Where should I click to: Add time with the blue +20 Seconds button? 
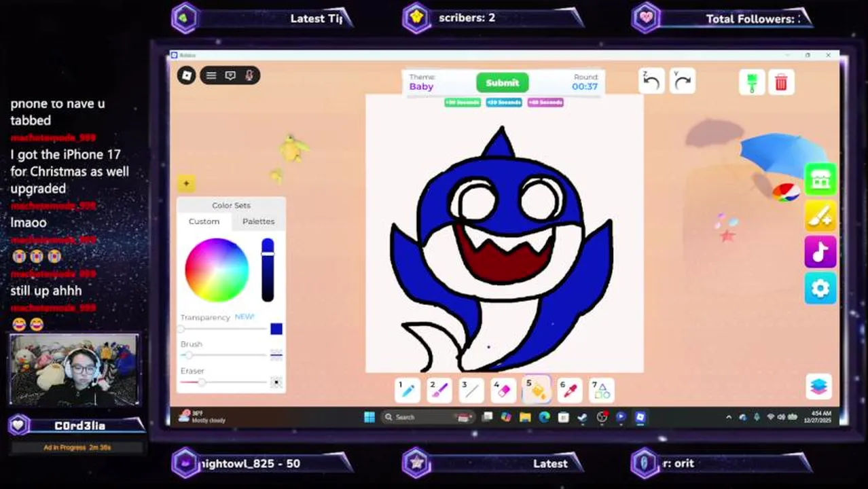click(504, 103)
